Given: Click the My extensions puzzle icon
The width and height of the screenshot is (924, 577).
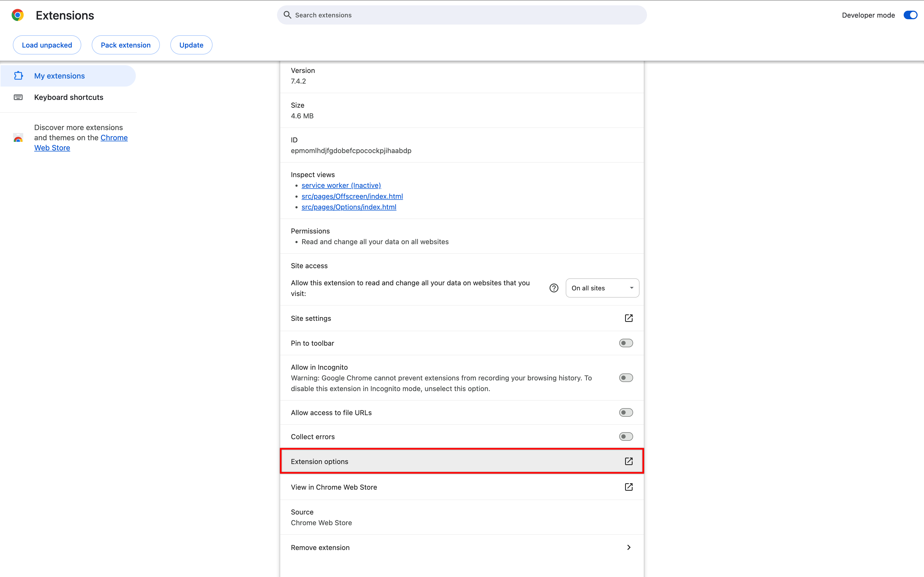Looking at the screenshot, I should [x=18, y=76].
